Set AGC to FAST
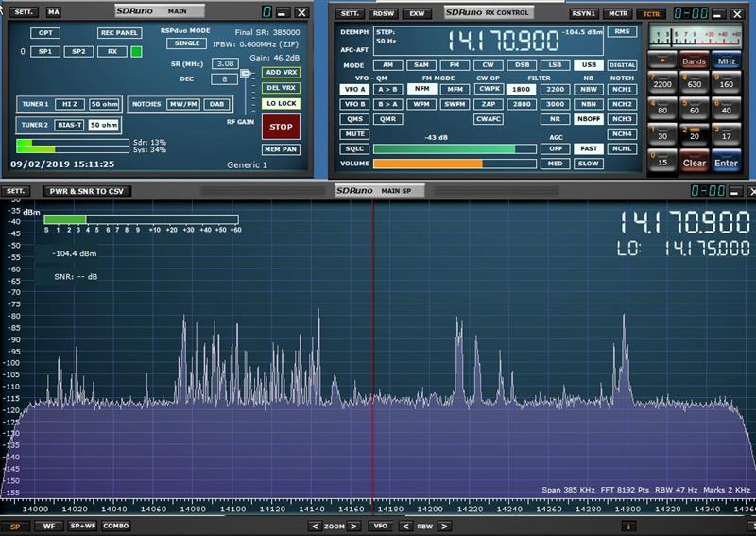The height and width of the screenshot is (536, 756). click(x=589, y=148)
